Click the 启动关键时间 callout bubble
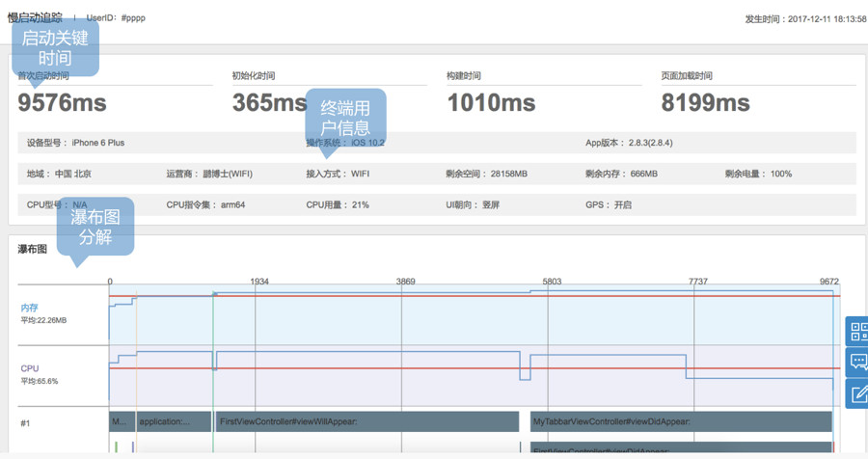The image size is (868, 459). (x=55, y=47)
